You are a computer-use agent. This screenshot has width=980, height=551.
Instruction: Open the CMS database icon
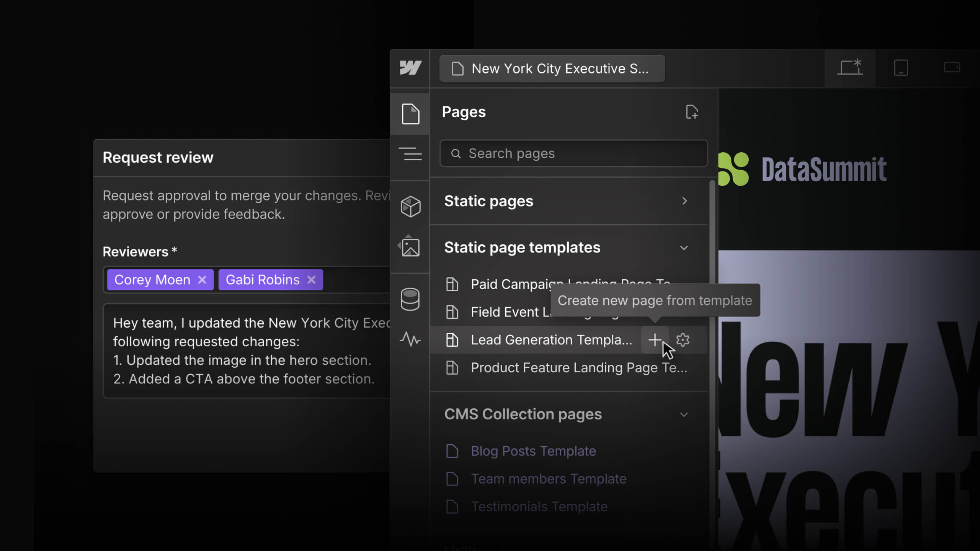[x=410, y=299]
